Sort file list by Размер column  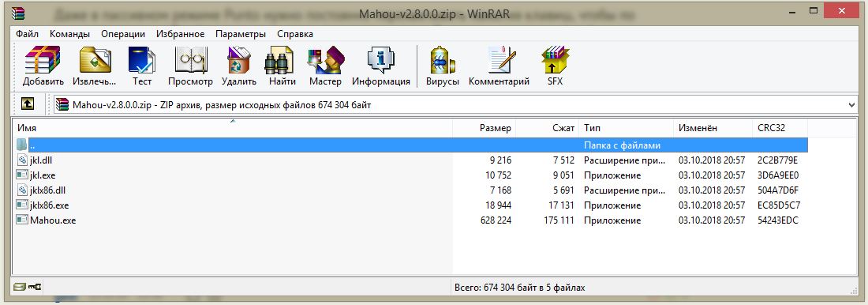coord(485,128)
